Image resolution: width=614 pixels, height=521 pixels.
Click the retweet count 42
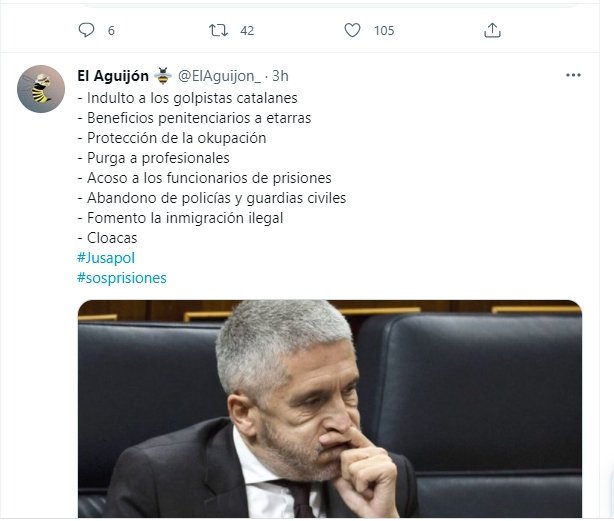pos(247,31)
